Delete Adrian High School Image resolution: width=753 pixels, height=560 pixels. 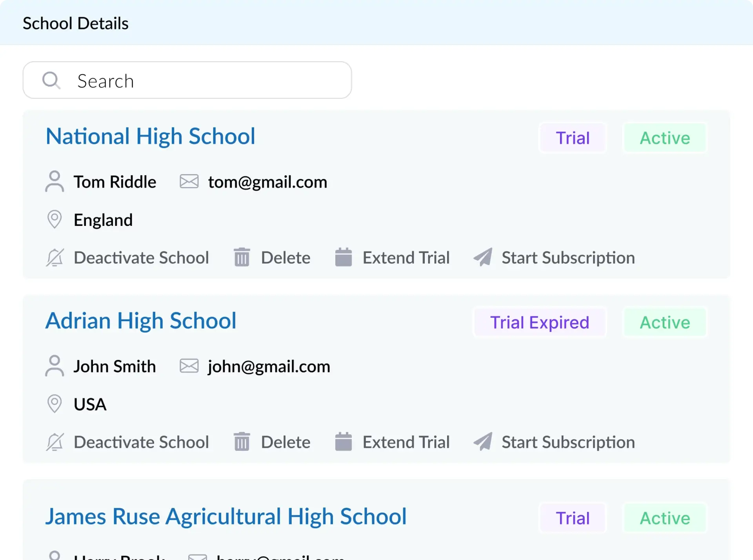[x=286, y=442]
